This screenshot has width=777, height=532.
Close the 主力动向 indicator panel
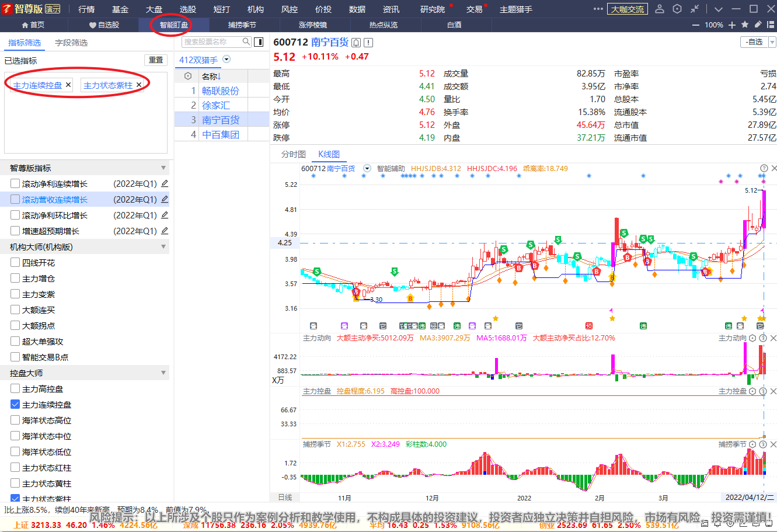pyautogui.click(x=773, y=338)
